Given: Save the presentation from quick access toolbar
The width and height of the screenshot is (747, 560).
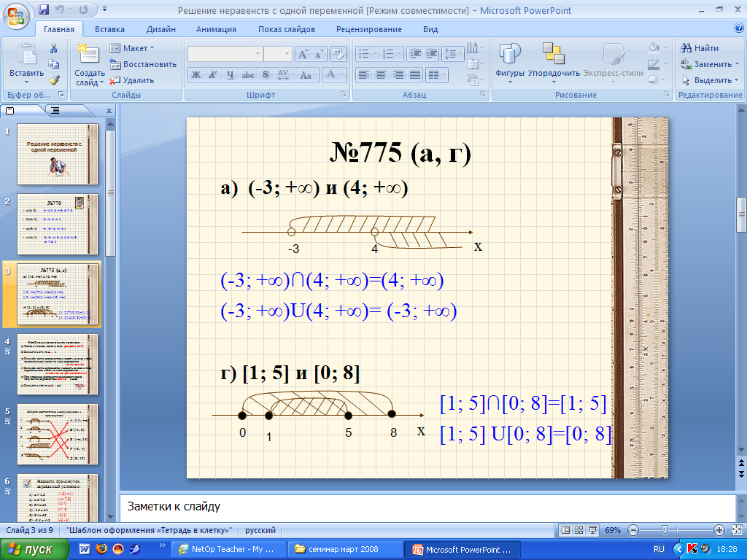Looking at the screenshot, I should pyautogui.click(x=44, y=10).
